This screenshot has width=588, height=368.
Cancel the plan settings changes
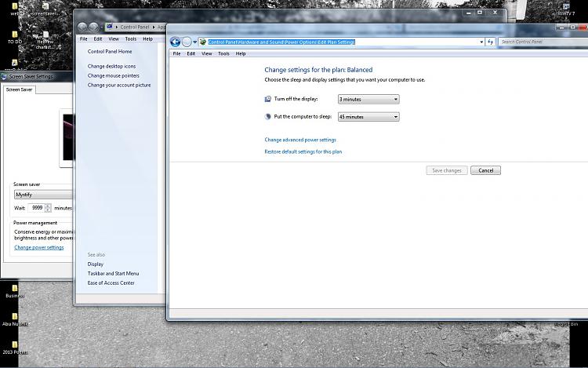coord(485,170)
